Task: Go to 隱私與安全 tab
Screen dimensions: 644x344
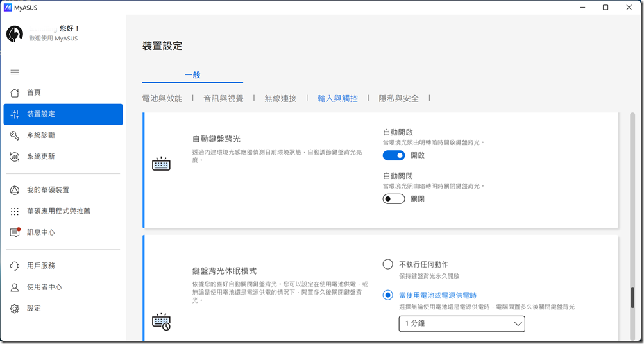Action: tap(398, 98)
